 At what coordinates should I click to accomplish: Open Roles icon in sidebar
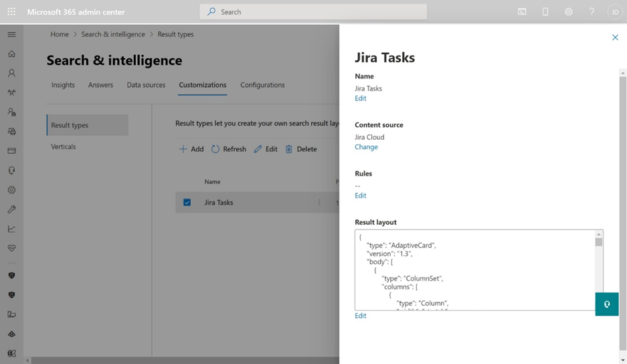(11, 112)
